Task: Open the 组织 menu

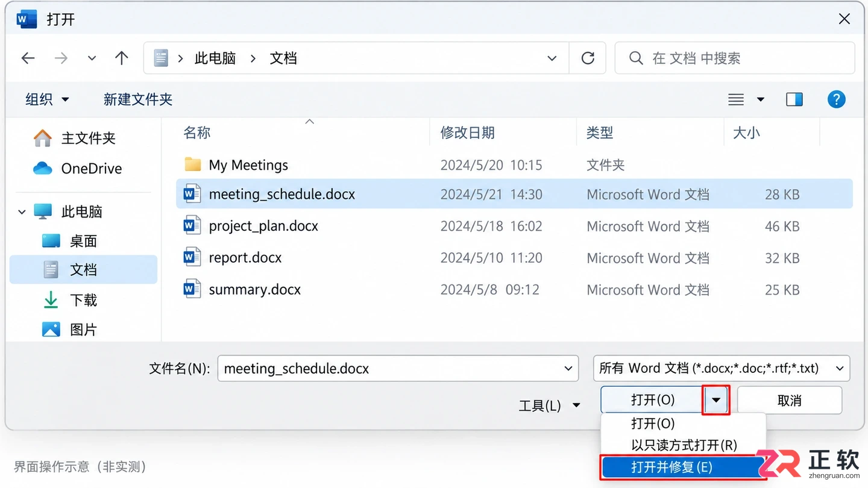Action: [47, 99]
